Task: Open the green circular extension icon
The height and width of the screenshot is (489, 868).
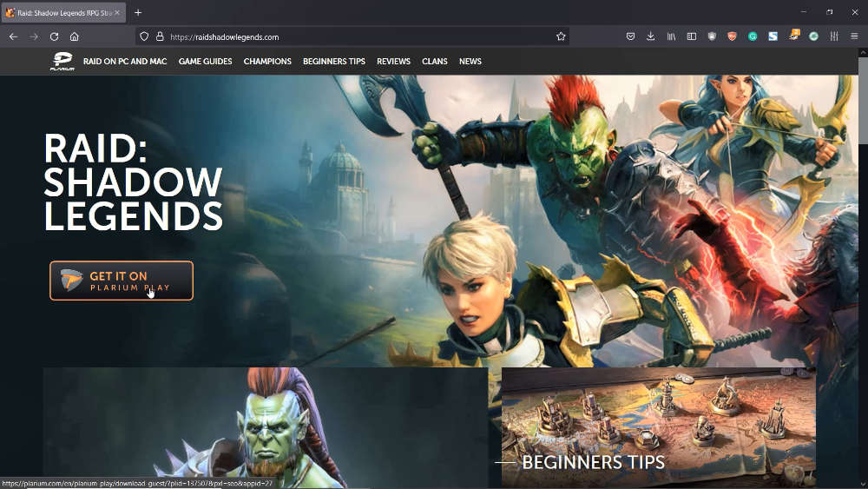Action: [814, 36]
